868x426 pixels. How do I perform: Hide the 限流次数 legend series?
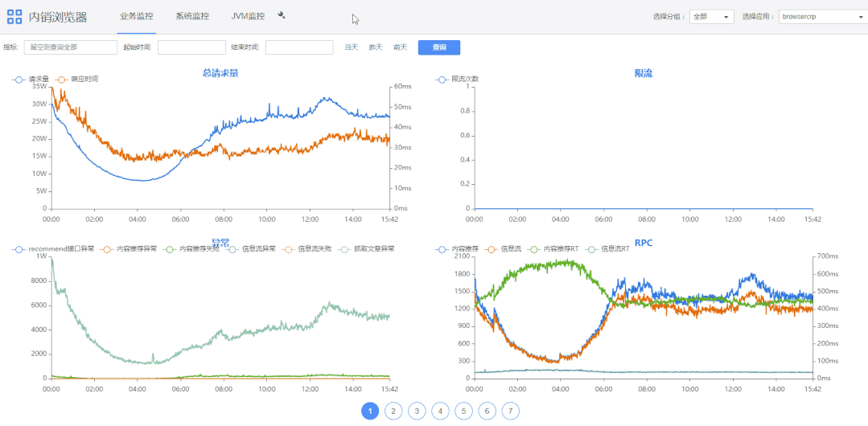pos(442,80)
